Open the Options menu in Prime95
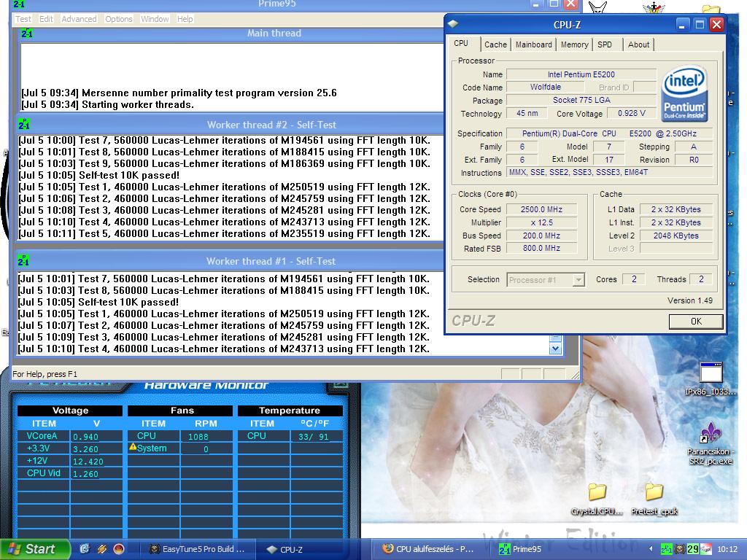 [118, 19]
